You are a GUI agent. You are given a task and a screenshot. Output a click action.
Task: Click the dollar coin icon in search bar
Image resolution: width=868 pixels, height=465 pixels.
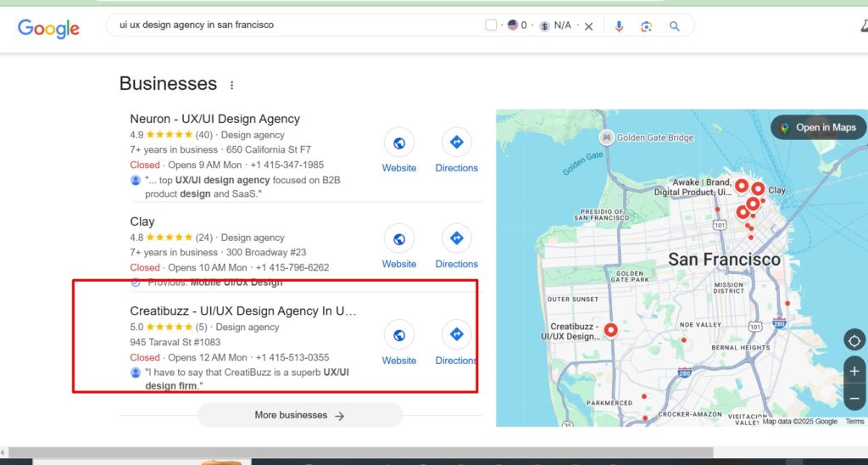545,26
